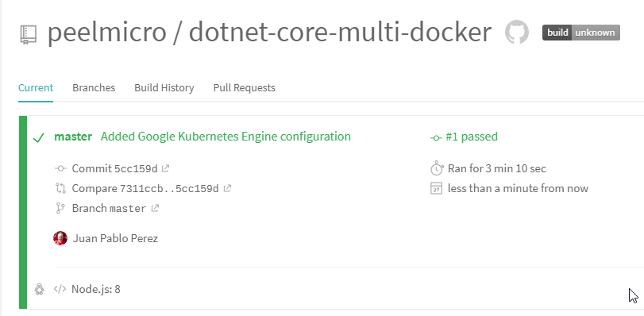Click the green checkmark passed status icon
Image resolution: width=644 pixels, height=316 pixels.
pyautogui.click(x=38, y=137)
